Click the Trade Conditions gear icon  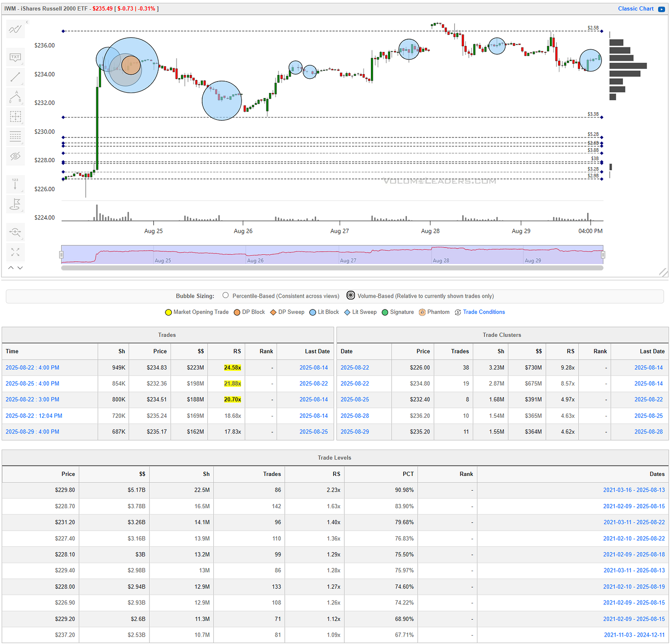458,312
